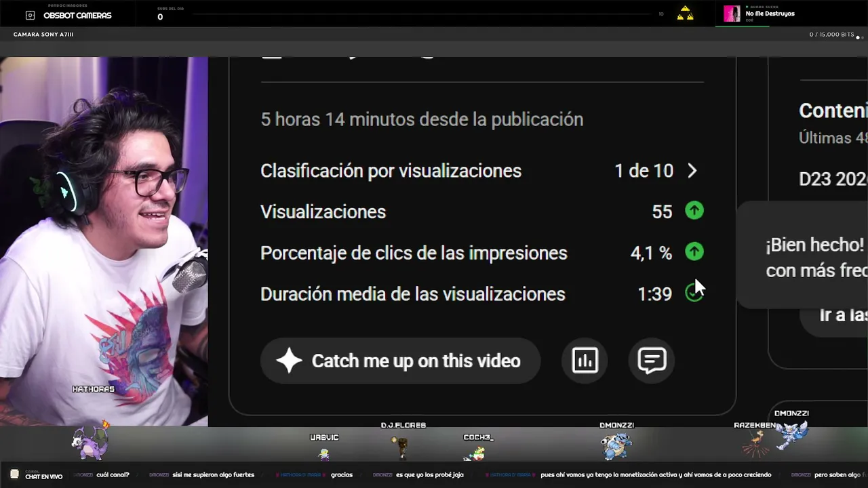Click the "4,1 %" click-through value
The image size is (868, 488).
click(x=651, y=253)
